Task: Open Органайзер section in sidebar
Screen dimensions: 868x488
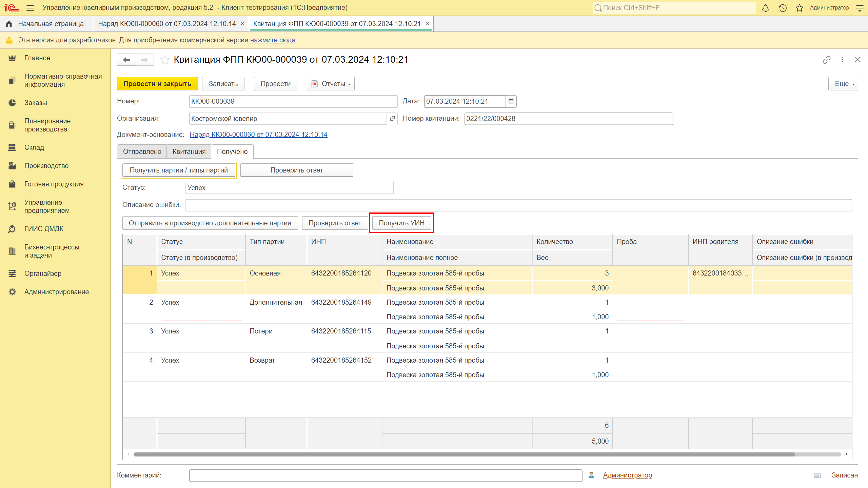Action: pyautogui.click(x=43, y=273)
